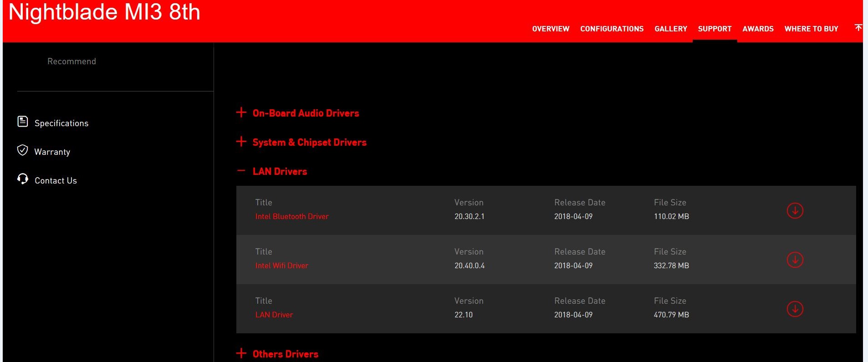868x362 pixels.
Task: Open the Configurations tab
Action: [x=612, y=29]
